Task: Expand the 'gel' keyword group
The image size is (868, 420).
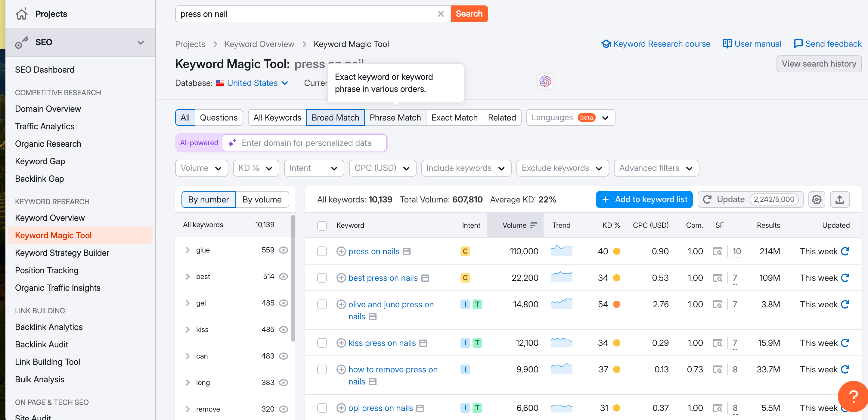Action: pyautogui.click(x=188, y=303)
